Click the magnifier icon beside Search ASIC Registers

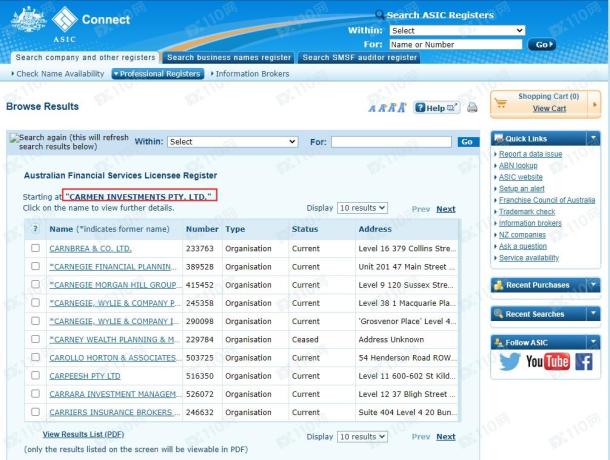click(379, 15)
